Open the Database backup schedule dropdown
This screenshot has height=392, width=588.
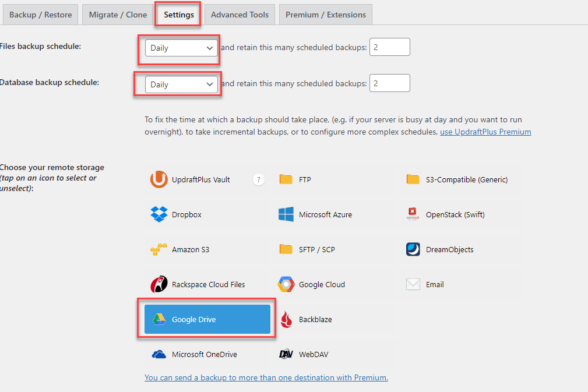[181, 84]
